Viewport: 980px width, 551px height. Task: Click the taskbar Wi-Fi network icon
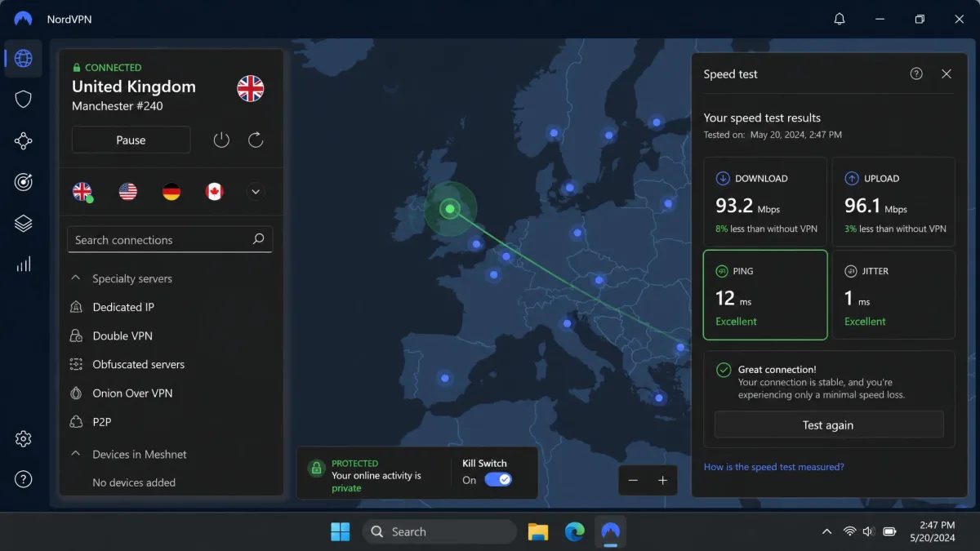coord(849,531)
